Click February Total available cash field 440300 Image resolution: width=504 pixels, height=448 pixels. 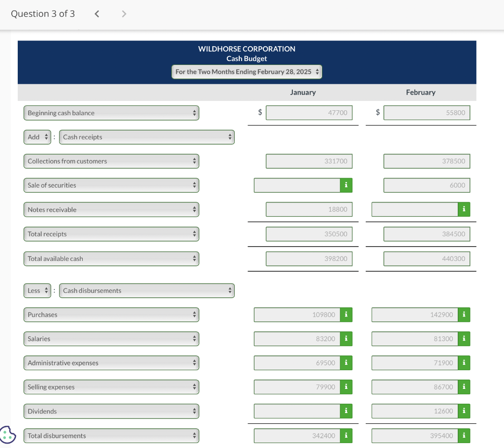pyautogui.click(x=427, y=258)
